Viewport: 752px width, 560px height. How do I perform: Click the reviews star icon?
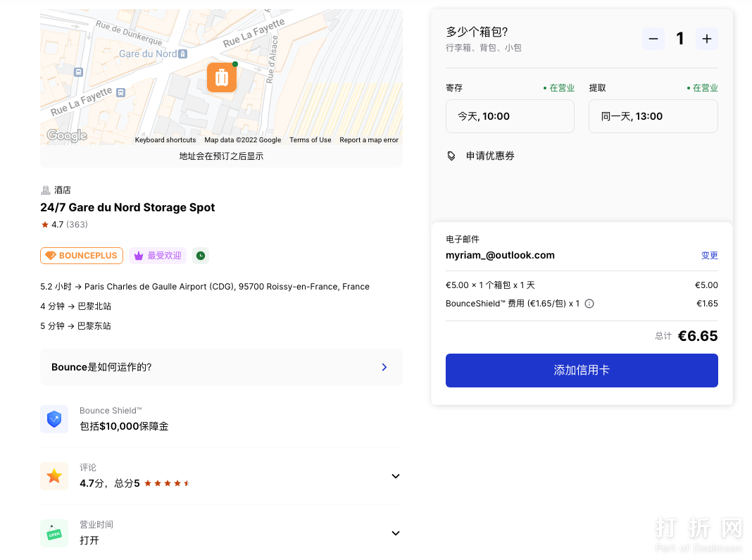tap(54, 476)
